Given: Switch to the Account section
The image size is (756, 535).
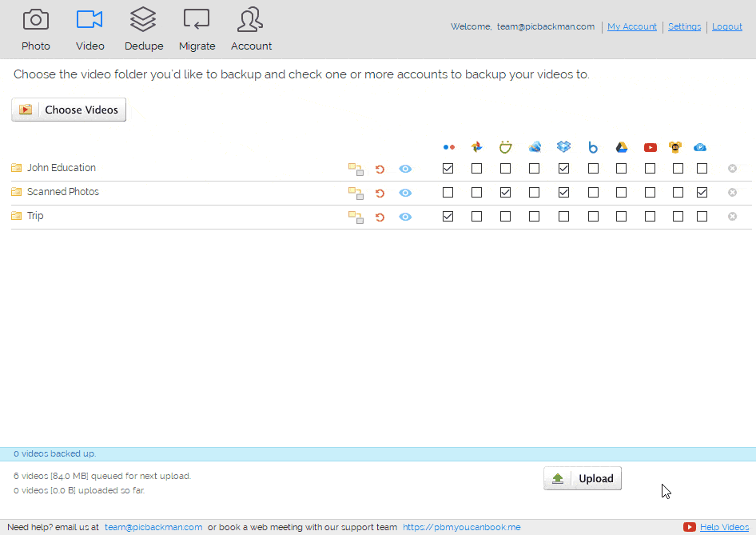Looking at the screenshot, I should 251,29.
